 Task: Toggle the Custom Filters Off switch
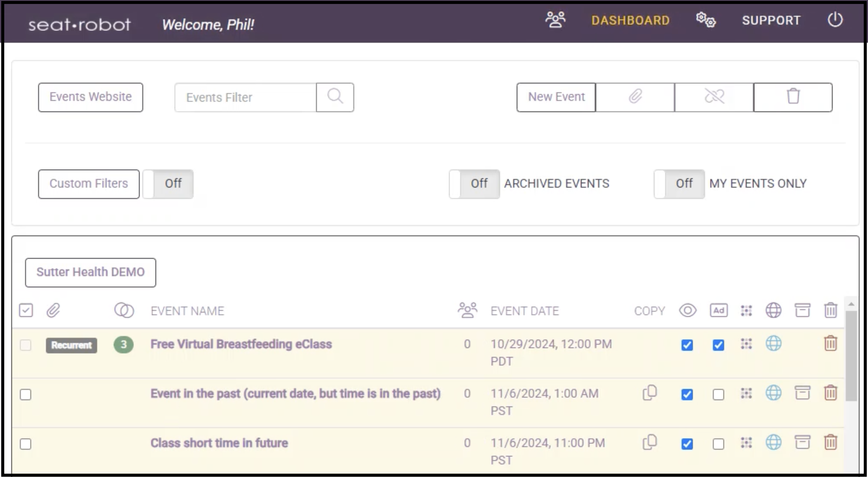pyautogui.click(x=168, y=184)
